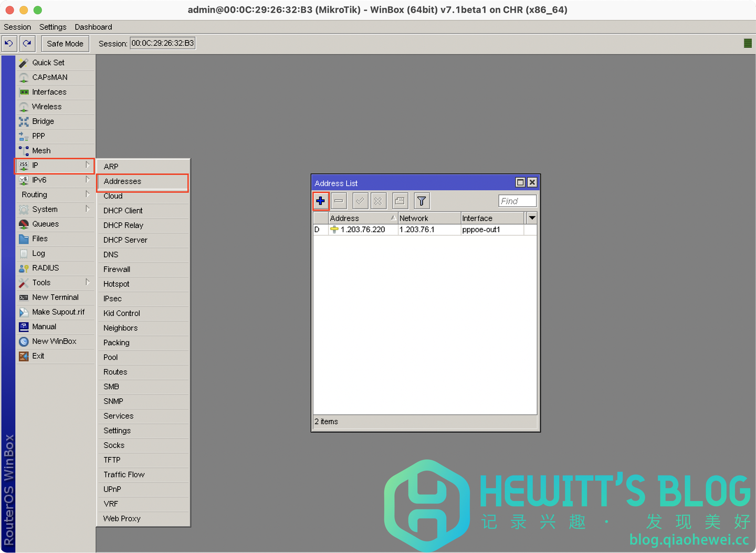Screen dimensions: 756x553
Task: Select Routes in the IP submenu
Action: pyautogui.click(x=143, y=372)
